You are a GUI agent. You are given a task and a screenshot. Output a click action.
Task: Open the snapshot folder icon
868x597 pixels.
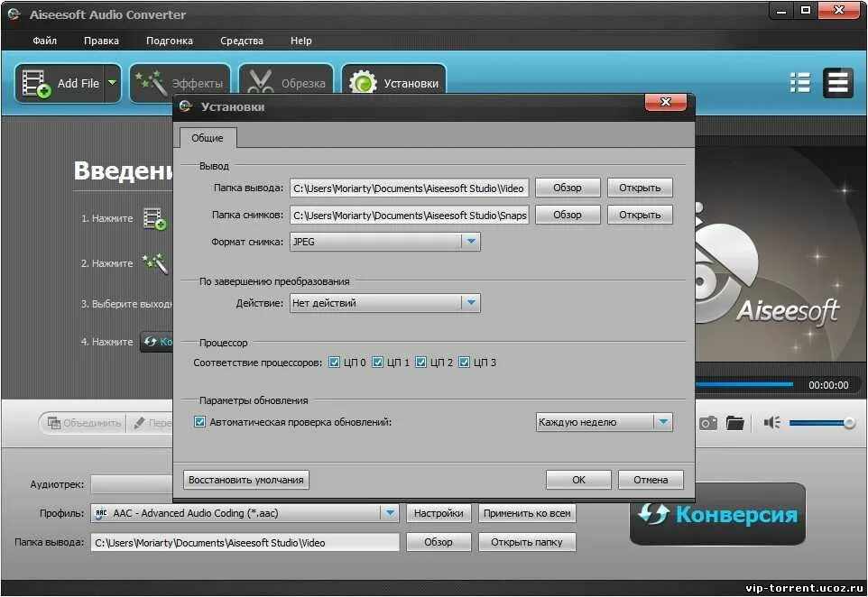(x=735, y=423)
